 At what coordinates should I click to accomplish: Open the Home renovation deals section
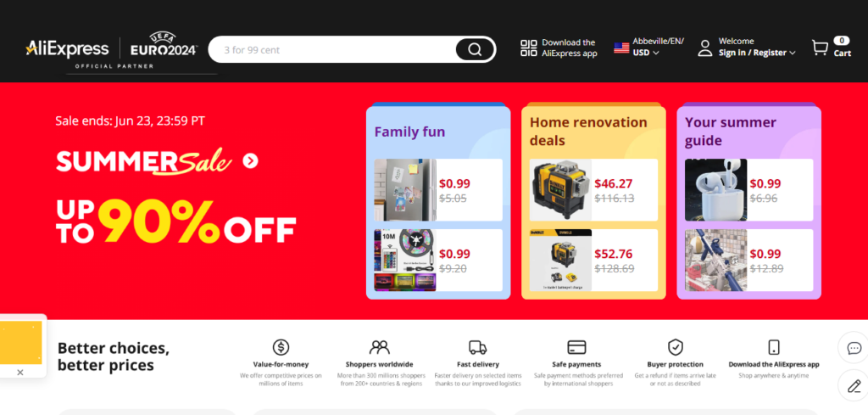pos(588,131)
